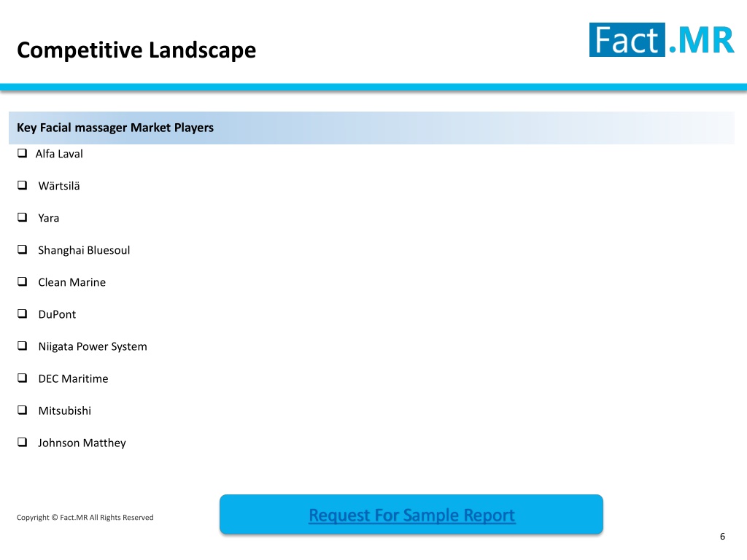747x560 pixels.
Task: Check the box next to Mitsubishi
Action: point(23,410)
